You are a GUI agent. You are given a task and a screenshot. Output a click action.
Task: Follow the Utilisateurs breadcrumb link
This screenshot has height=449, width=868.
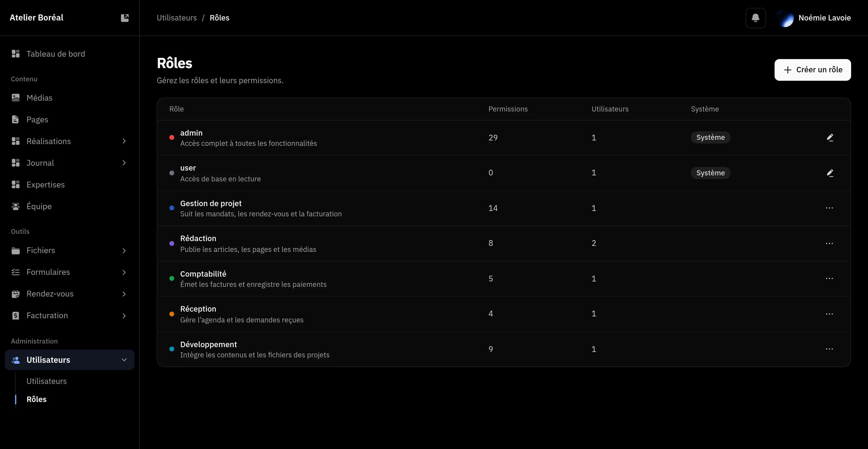point(177,18)
